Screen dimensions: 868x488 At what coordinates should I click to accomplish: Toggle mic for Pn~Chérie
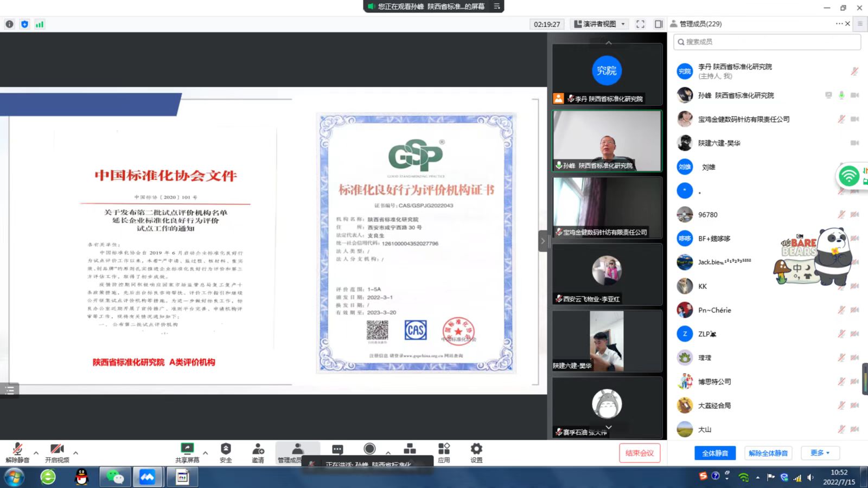tap(841, 310)
